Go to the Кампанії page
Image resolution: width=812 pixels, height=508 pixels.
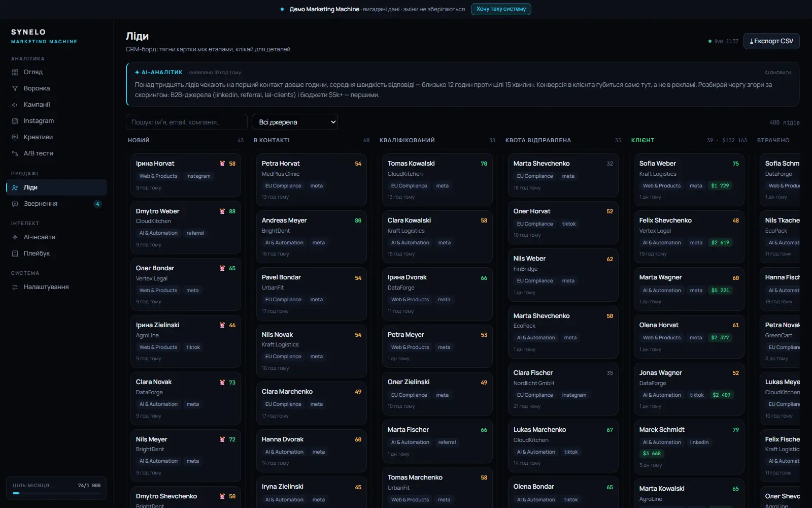coord(57,105)
